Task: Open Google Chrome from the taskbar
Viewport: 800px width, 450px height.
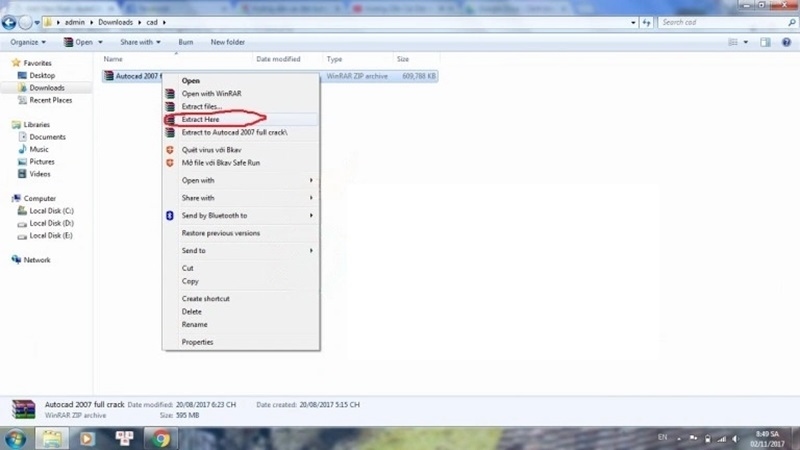Action: [x=161, y=438]
